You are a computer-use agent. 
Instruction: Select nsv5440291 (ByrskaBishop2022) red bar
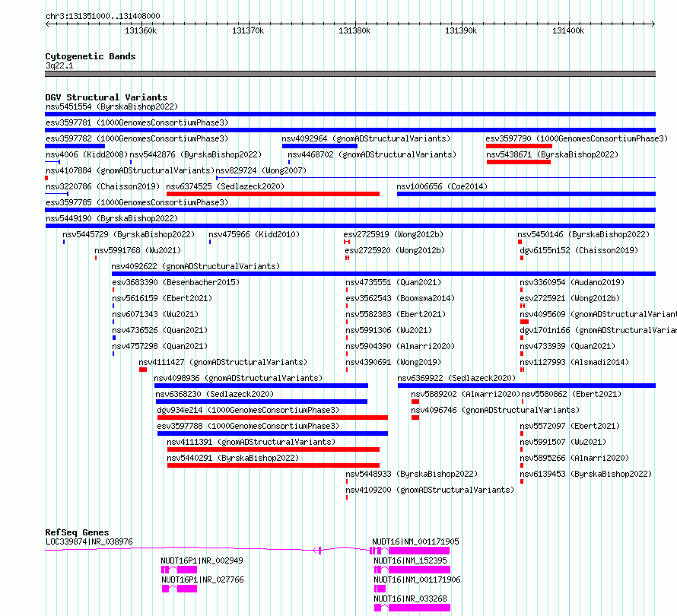coord(273,465)
